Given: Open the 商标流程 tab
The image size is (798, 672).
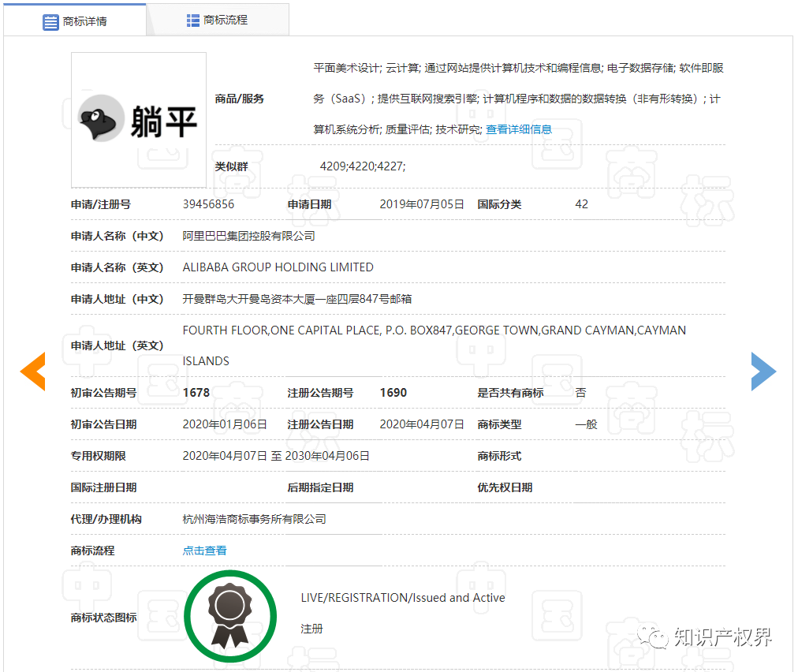Looking at the screenshot, I should [218, 21].
